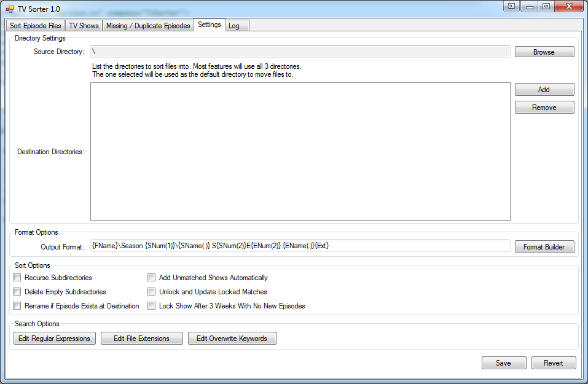588x384 pixels.
Task: Click inside the Output Format field
Action: 301,246
